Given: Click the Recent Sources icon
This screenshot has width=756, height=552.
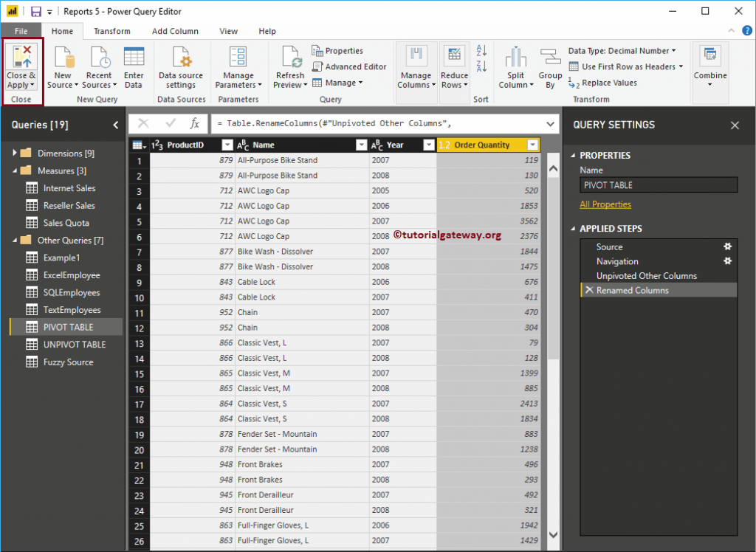Looking at the screenshot, I should click(x=100, y=56).
